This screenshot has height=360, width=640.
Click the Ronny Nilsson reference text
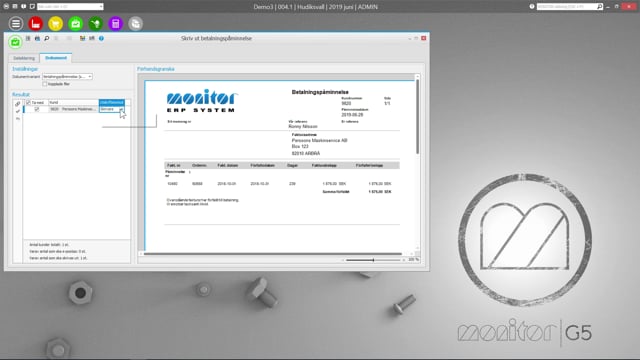point(303,127)
